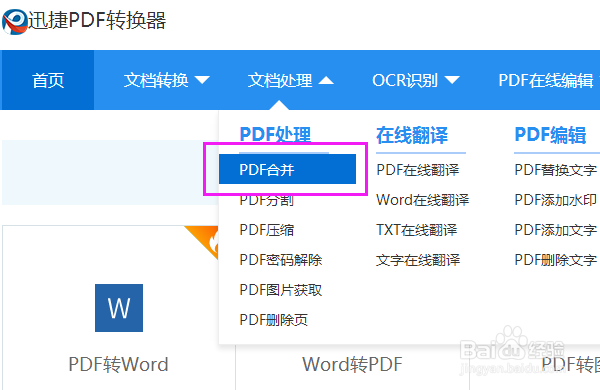Select PDF分割 option
600x390 pixels.
pyautogui.click(x=267, y=200)
